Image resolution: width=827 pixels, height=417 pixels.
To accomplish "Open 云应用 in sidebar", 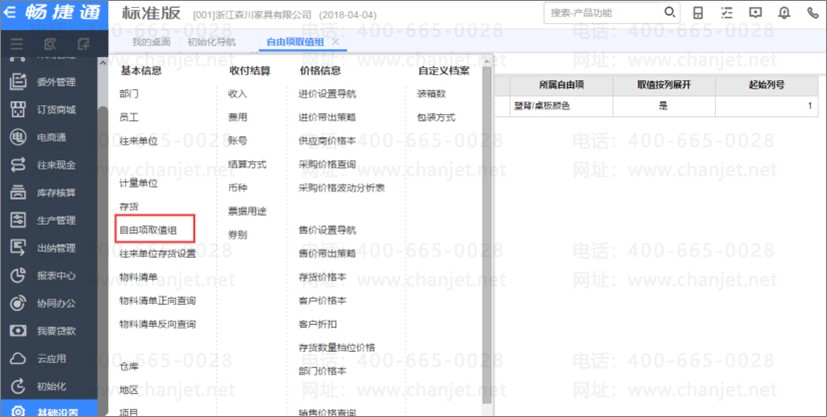I will [49, 358].
